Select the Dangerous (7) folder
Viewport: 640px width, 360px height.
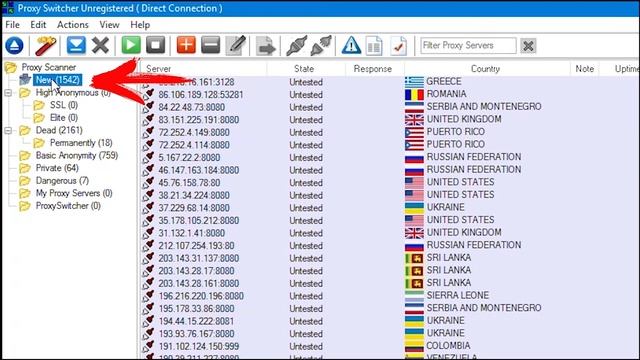tap(62, 181)
